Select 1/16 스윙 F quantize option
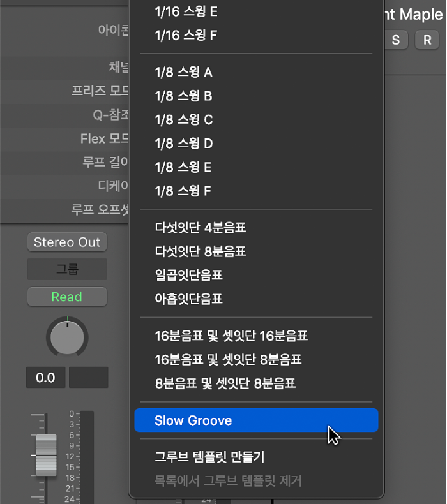 [256, 35]
